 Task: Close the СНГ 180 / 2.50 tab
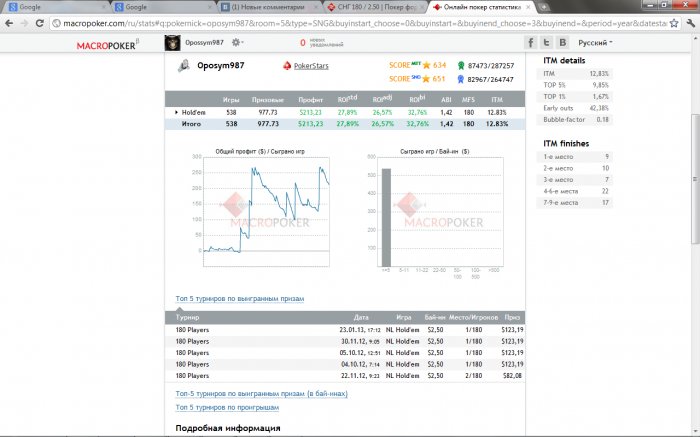pos(422,7)
